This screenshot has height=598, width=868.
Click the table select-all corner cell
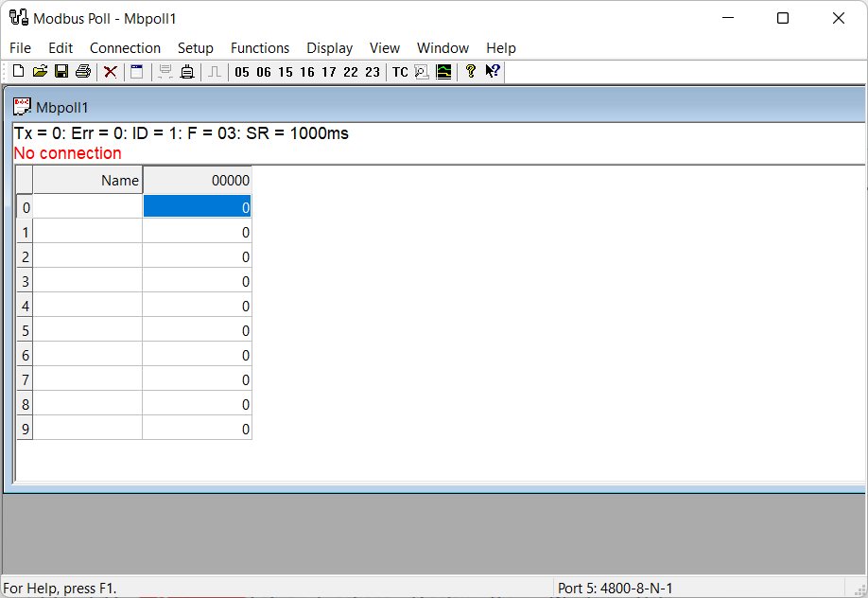tap(25, 180)
